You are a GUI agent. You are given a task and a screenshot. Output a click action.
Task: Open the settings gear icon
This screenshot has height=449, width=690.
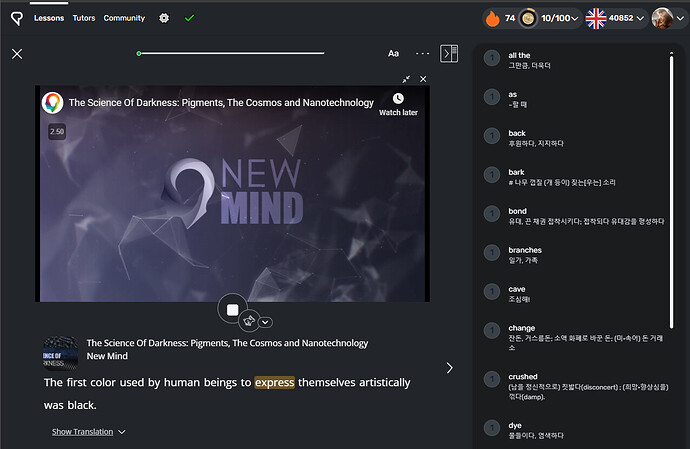point(164,18)
